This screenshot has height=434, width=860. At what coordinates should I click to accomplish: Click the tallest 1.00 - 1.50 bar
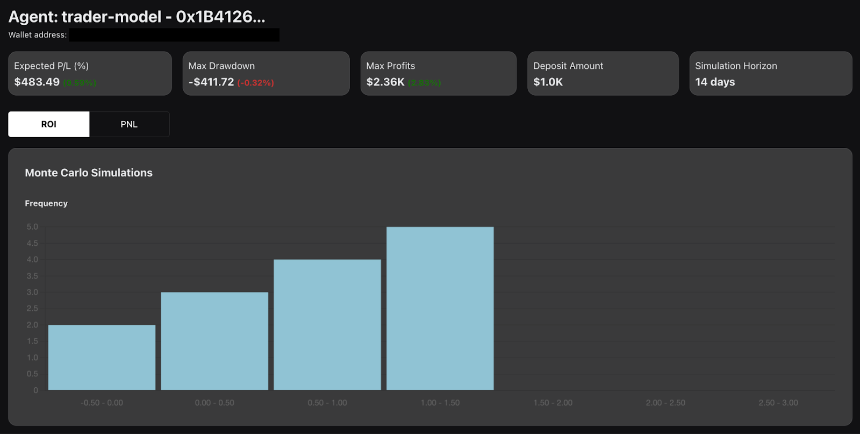440,308
